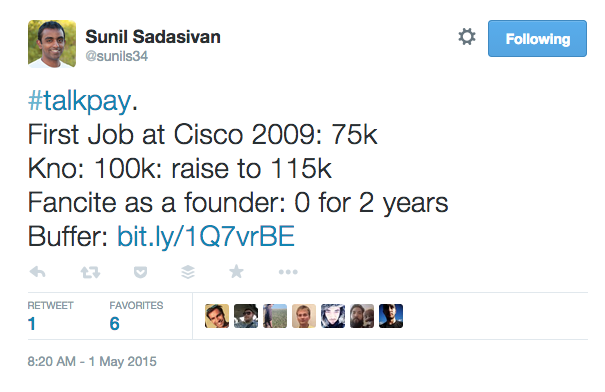Screen dimensions: 605x392
Task: Open the bit.ly/1Q7vrBE link
Action: click(206, 236)
